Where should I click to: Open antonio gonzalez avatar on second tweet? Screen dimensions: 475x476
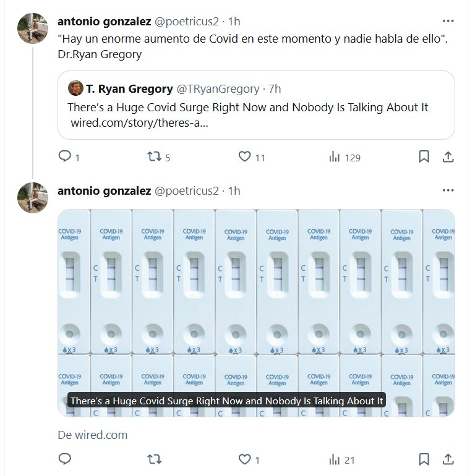tap(33, 198)
